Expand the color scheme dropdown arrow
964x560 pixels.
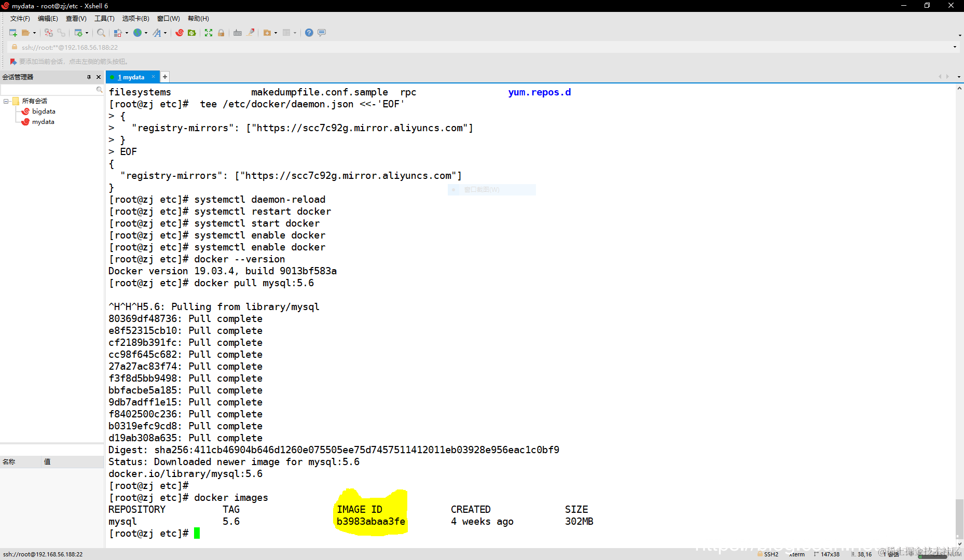tap(127, 33)
